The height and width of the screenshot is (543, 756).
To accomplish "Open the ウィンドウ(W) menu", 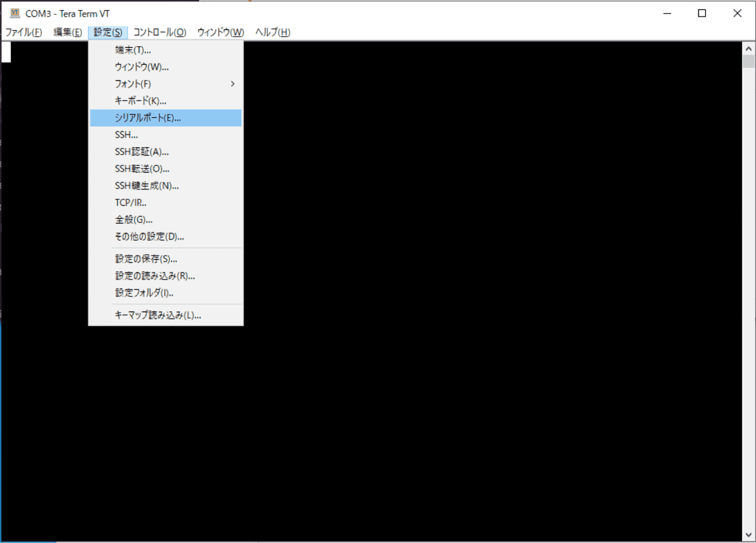I will [x=220, y=33].
